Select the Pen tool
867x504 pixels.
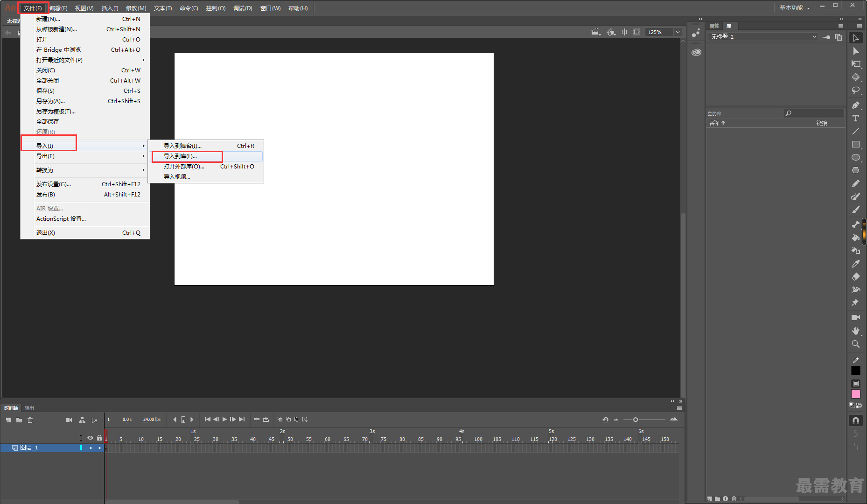(x=856, y=105)
